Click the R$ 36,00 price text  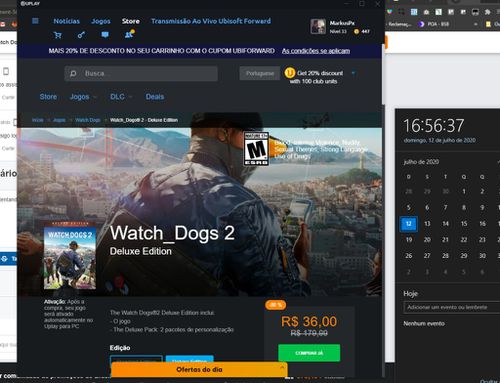pos(309,322)
